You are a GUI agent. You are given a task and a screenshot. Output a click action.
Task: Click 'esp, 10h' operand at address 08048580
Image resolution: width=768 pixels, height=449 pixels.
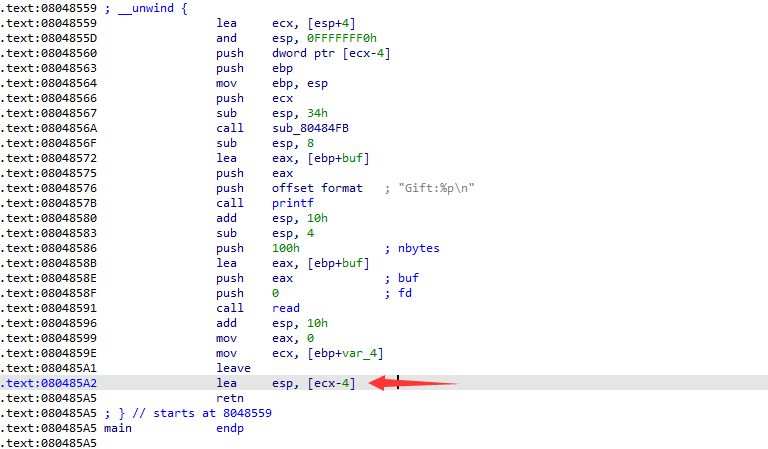pos(300,218)
